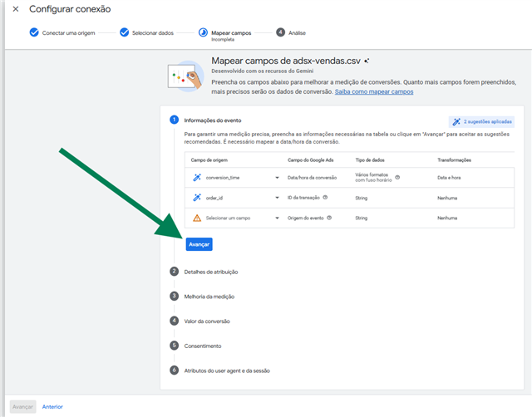Click the Data/hora da conversão cell
The image size is (532, 417).
[313, 178]
